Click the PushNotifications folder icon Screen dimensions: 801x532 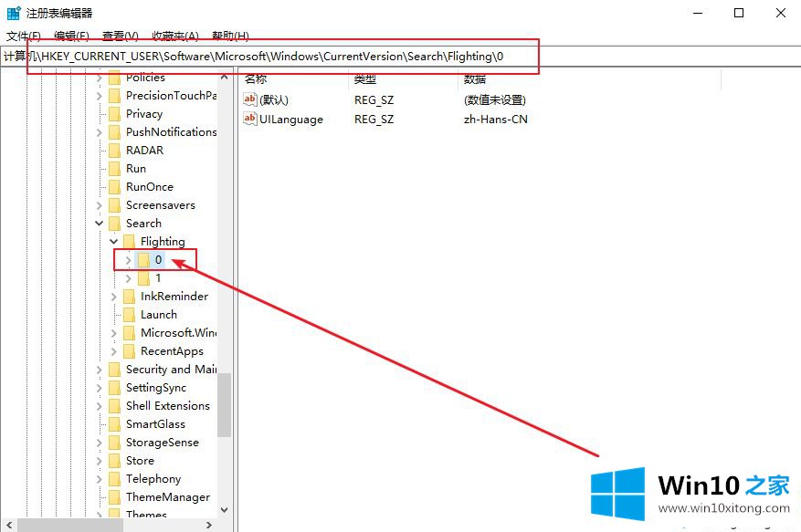point(115,132)
